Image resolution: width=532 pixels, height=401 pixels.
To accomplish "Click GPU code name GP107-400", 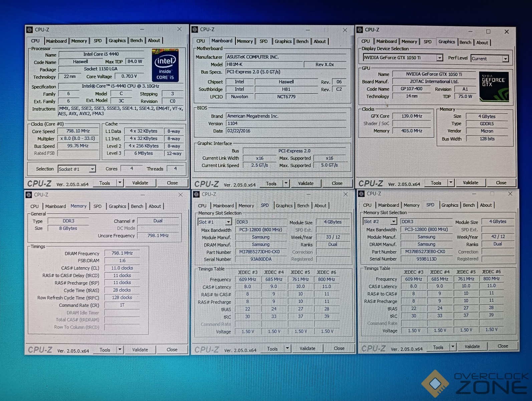I will [x=412, y=89].
